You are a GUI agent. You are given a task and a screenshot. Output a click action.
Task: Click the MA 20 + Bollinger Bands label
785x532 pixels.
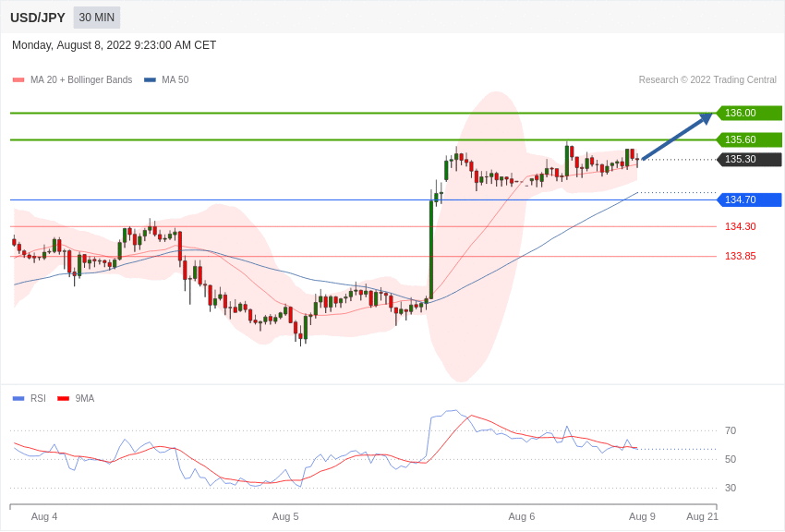[81, 79]
